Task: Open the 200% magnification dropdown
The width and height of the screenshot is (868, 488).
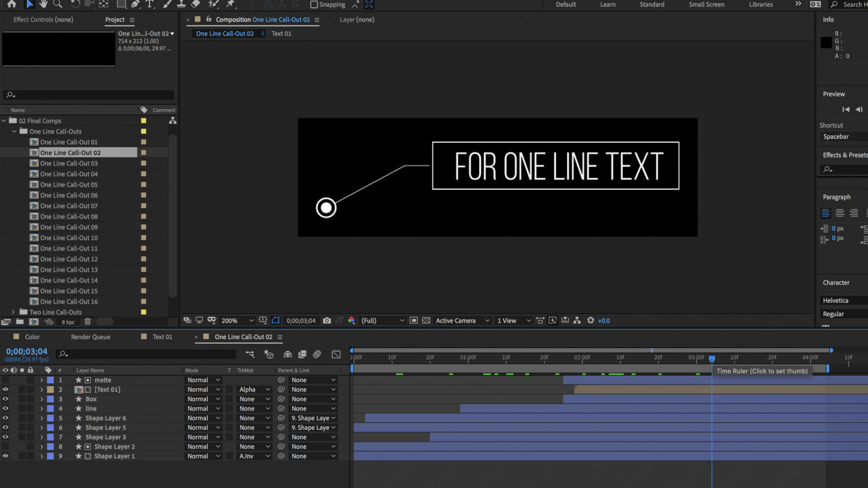Action: (x=236, y=320)
